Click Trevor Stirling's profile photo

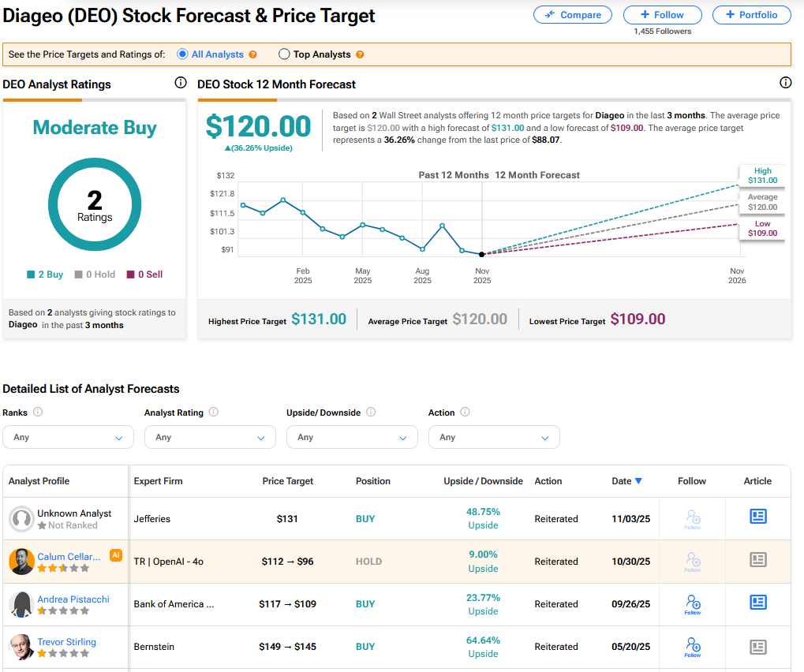click(21, 647)
